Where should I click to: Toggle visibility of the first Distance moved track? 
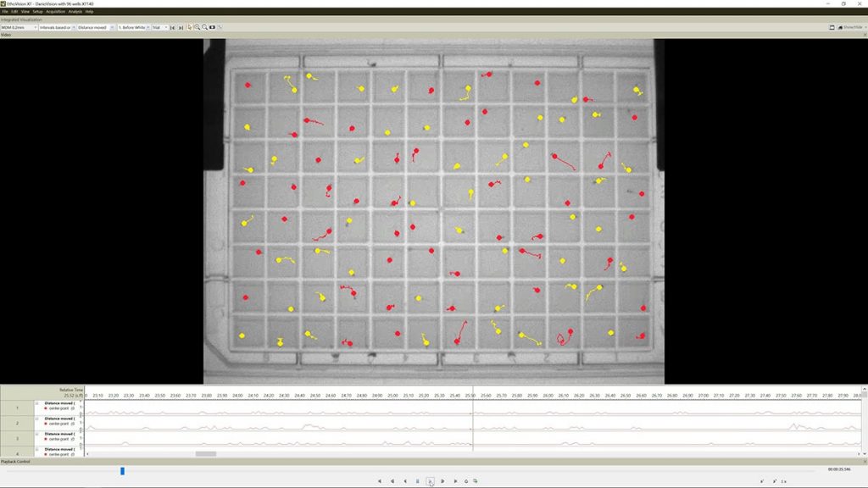click(36, 403)
